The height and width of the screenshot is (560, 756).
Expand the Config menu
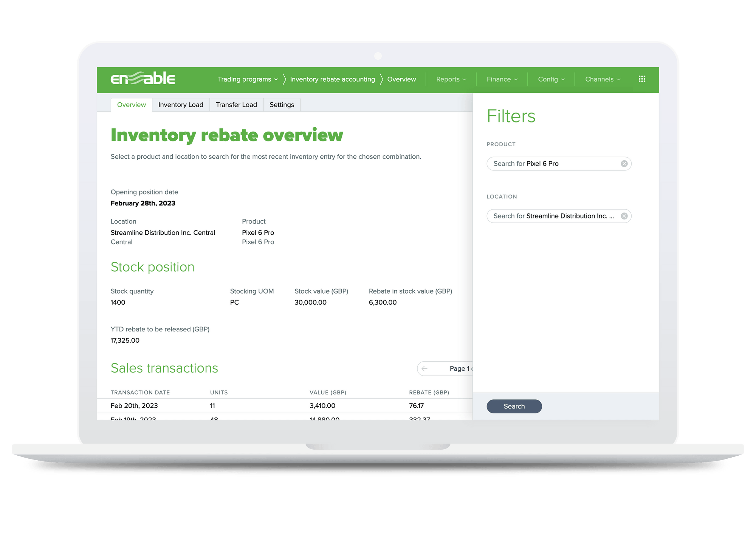pos(551,79)
